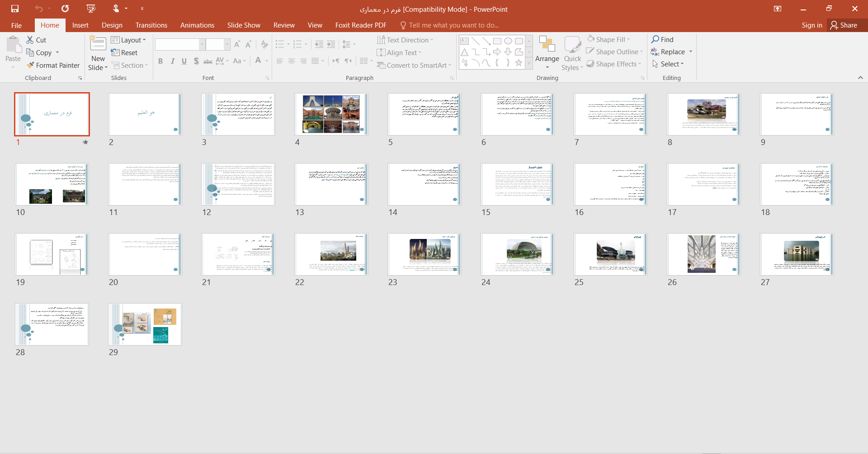Click the Sign in link
This screenshot has height=454, width=868.
click(811, 25)
